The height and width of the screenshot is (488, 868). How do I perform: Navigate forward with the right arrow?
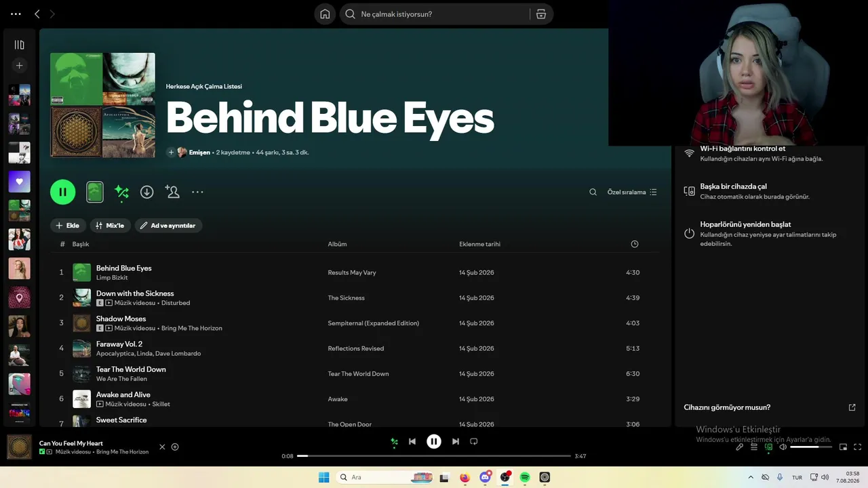[x=52, y=14]
